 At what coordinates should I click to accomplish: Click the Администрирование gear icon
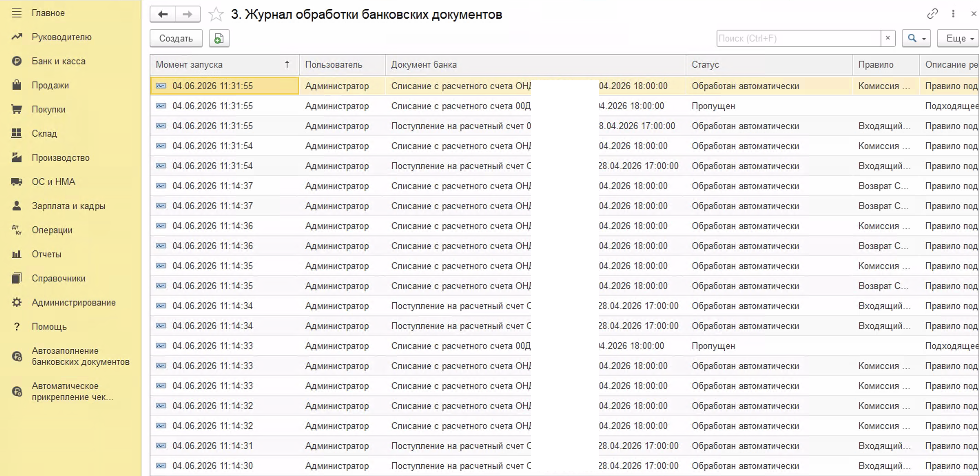click(16, 303)
